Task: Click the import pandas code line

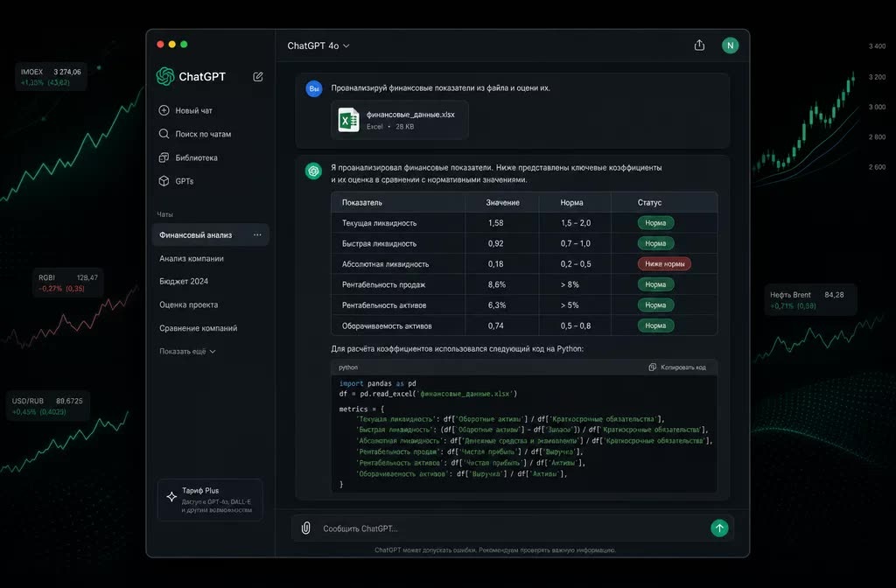Action: [x=377, y=383]
